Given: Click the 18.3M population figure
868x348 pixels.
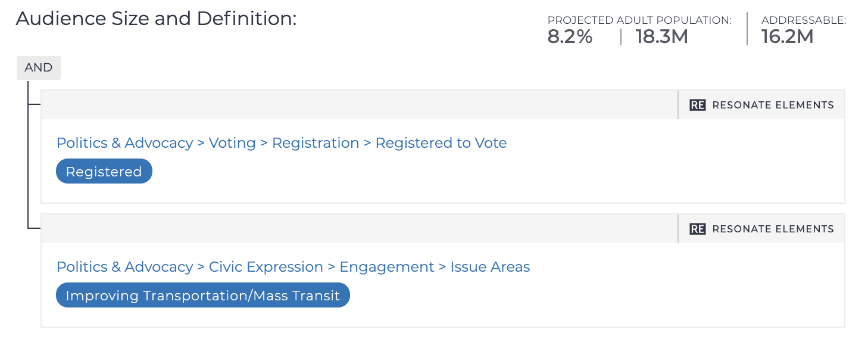Looking at the screenshot, I should pyautogui.click(x=662, y=37).
